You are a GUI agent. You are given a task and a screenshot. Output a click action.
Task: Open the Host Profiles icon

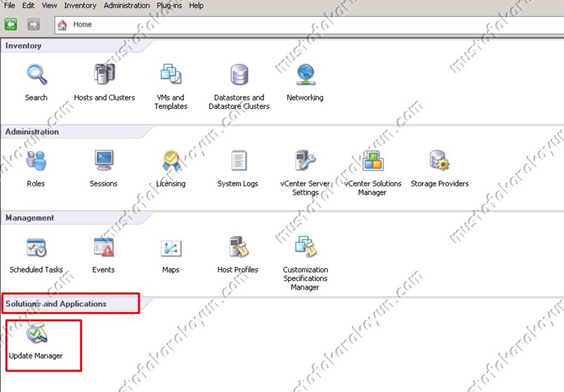239,247
